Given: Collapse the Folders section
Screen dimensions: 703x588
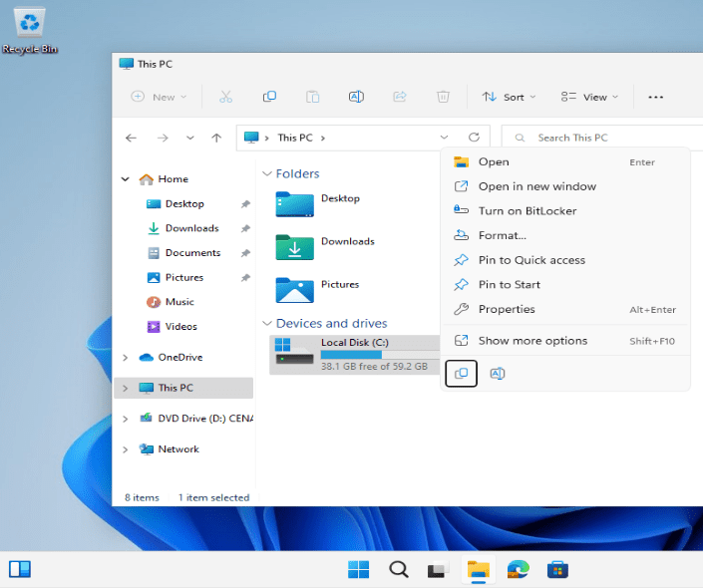Looking at the screenshot, I should 266,174.
